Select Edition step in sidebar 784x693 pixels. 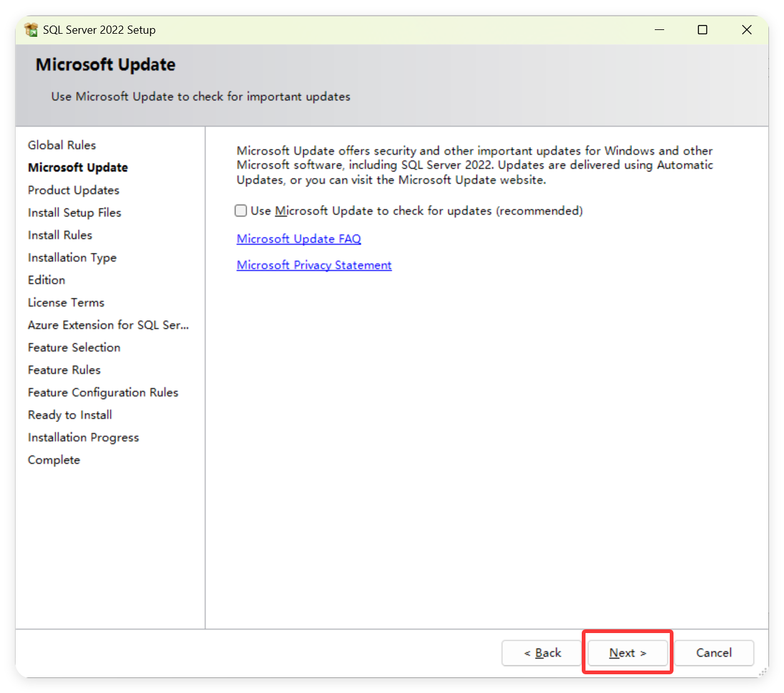tap(47, 280)
